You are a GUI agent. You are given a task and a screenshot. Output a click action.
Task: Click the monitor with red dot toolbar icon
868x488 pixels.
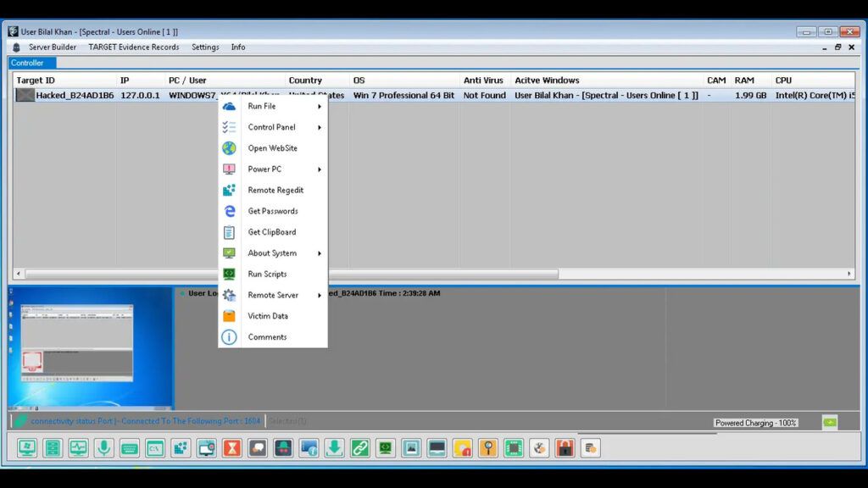coord(207,447)
